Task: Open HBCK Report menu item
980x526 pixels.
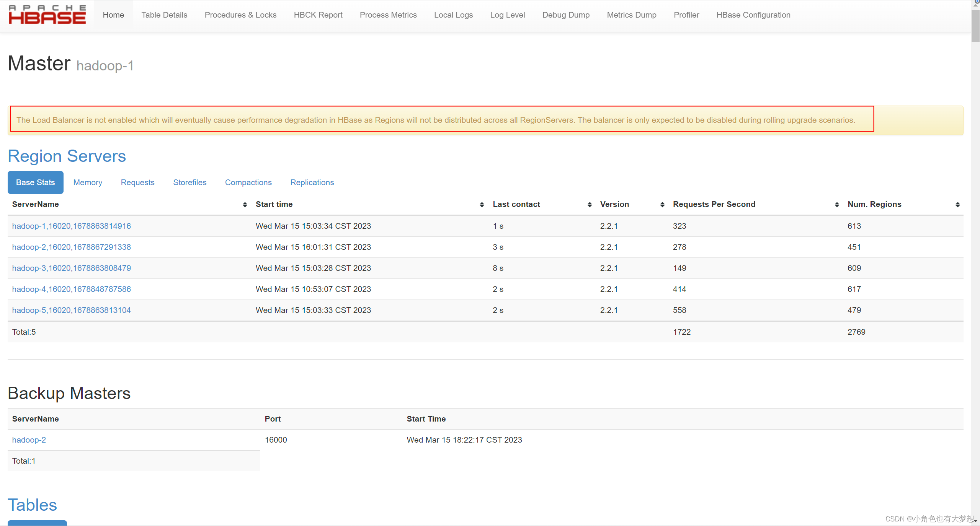Action: pos(318,15)
